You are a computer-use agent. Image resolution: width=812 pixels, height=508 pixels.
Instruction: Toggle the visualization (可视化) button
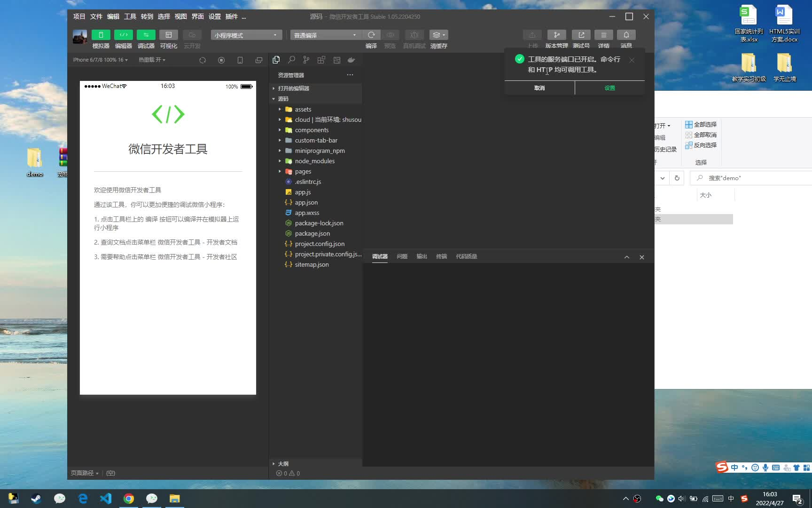coord(169,35)
